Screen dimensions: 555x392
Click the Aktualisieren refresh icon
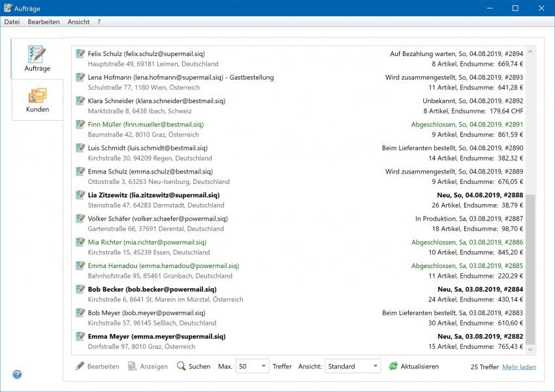tap(394, 367)
